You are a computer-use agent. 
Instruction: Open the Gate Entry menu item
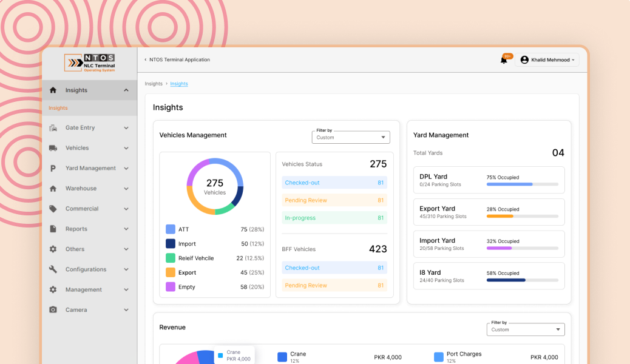click(x=89, y=128)
